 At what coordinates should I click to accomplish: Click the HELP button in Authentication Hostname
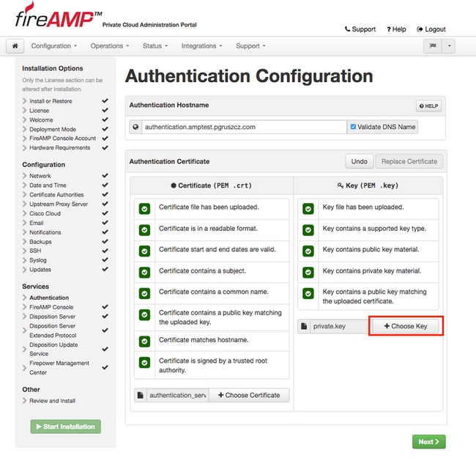(x=428, y=106)
